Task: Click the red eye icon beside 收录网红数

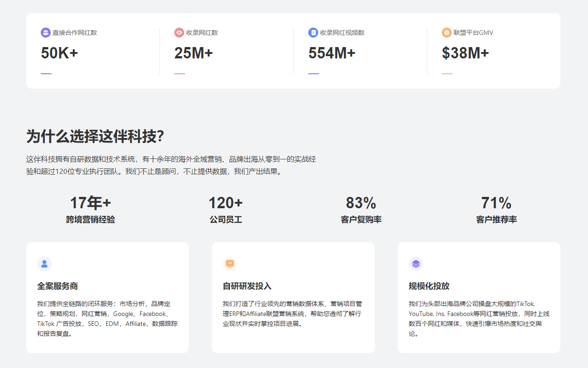Action: tap(179, 33)
